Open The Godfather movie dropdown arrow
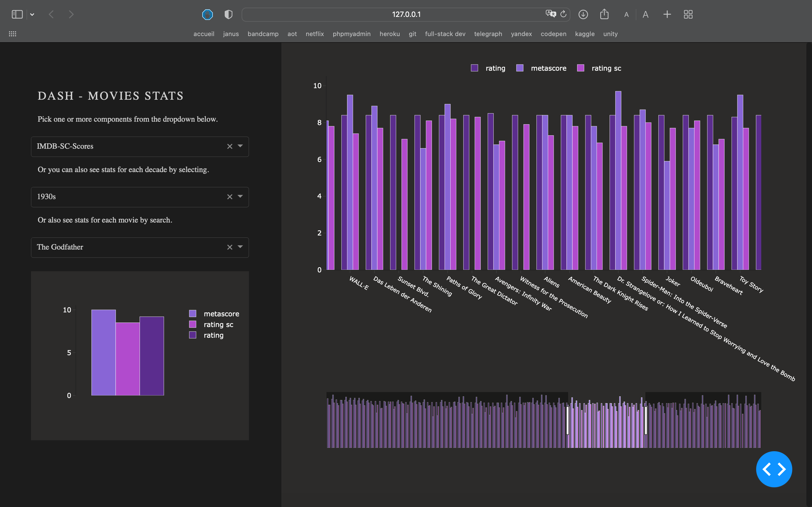812x507 pixels. point(240,247)
